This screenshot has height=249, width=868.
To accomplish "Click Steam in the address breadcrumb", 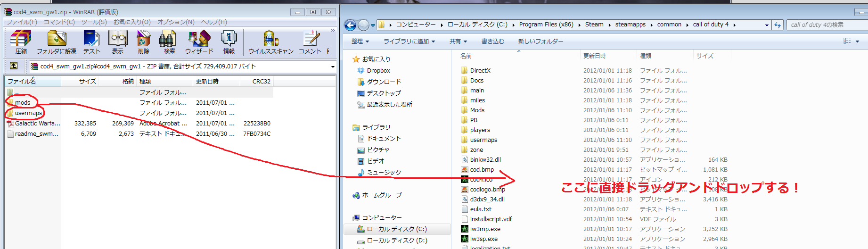I will pos(594,25).
